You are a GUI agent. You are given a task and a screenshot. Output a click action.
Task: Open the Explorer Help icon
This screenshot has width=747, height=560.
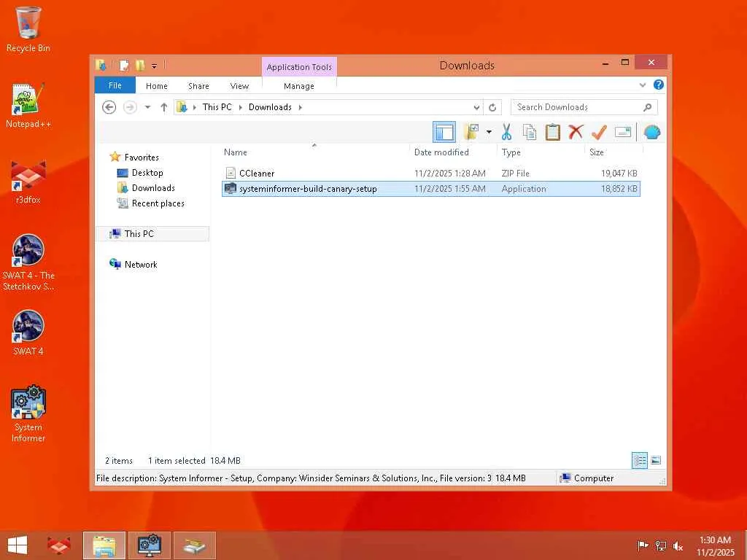[659, 85]
